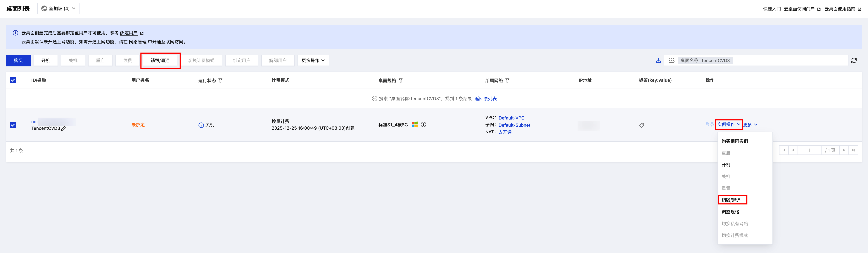Expand the 更多 dropdown in row
The image size is (868, 253).
[750, 124]
